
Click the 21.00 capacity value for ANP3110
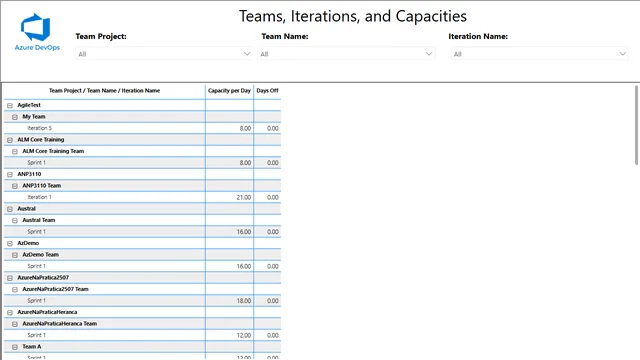click(244, 197)
